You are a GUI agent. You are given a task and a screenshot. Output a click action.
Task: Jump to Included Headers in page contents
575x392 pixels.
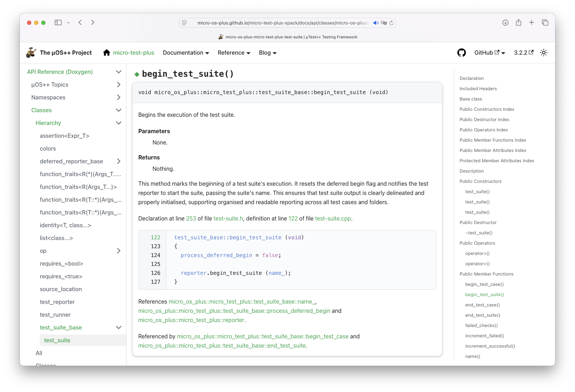pos(478,89)
